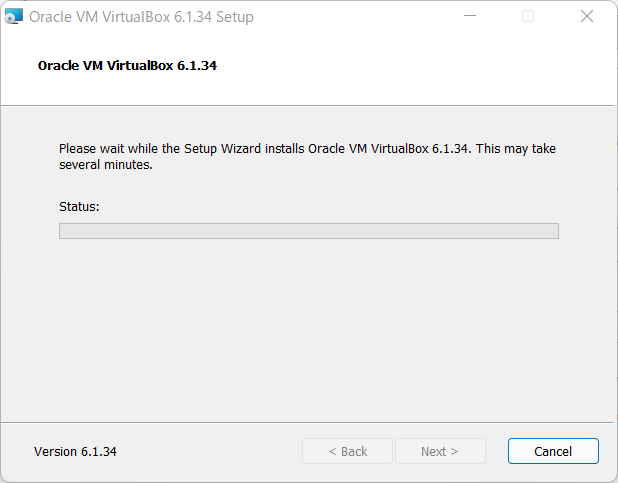This screenshot has width=618, height=483.
Task: Click the disabled Next > button
Action: click(x=440, y=451)
